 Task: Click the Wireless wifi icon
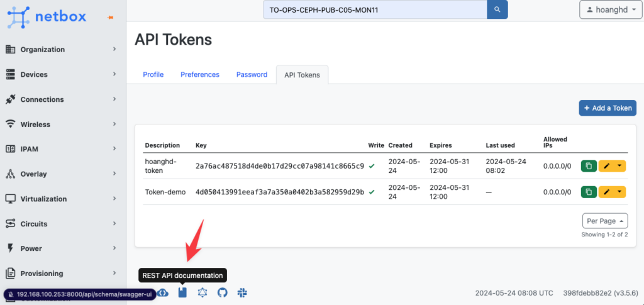click(10, 124)
